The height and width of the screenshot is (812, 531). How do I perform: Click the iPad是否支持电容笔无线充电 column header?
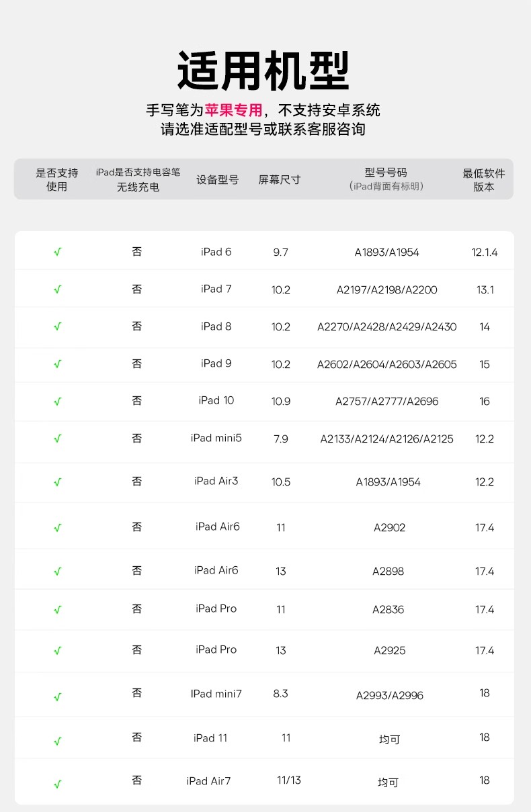click(138, 180)
